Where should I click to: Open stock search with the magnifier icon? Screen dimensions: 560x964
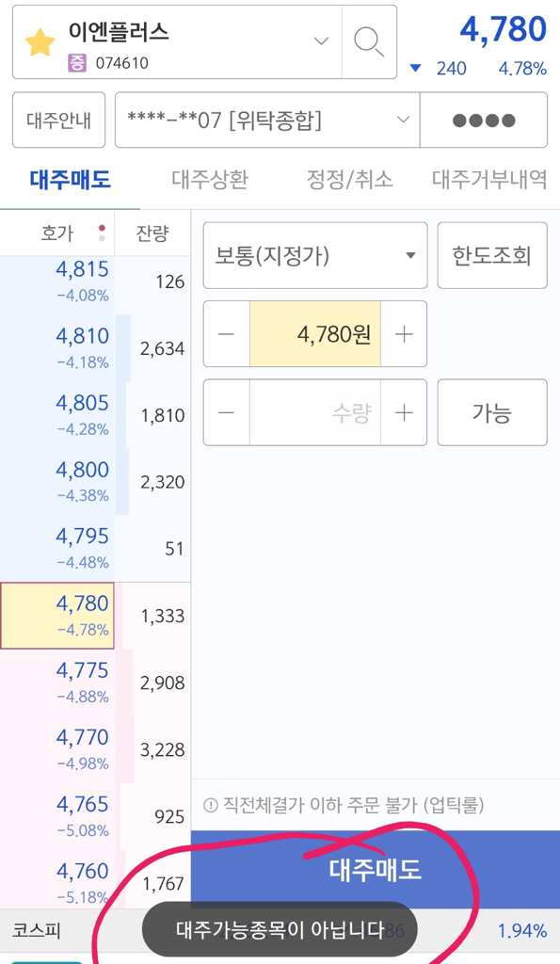click(369, 41)
